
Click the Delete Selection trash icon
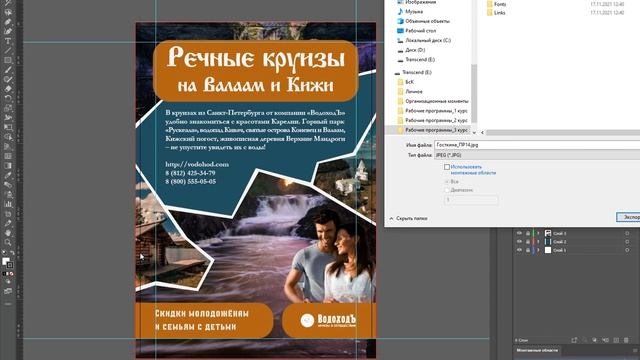click(x=626, y=340)
